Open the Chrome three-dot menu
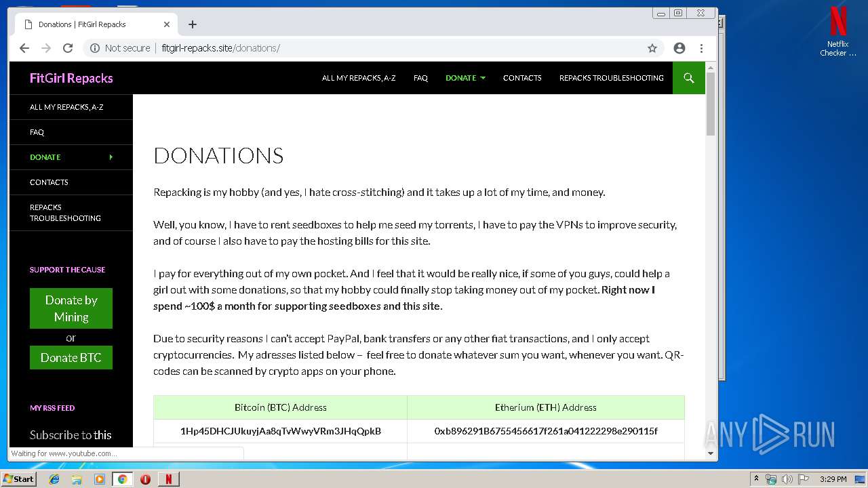868x488 pixels. click(701, 48)
